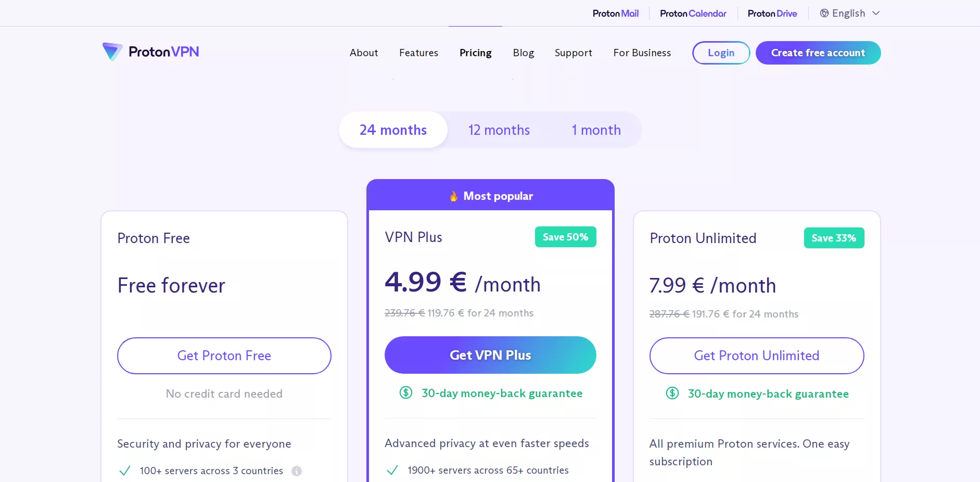
Task: Click the Login button
Action: 721,53
